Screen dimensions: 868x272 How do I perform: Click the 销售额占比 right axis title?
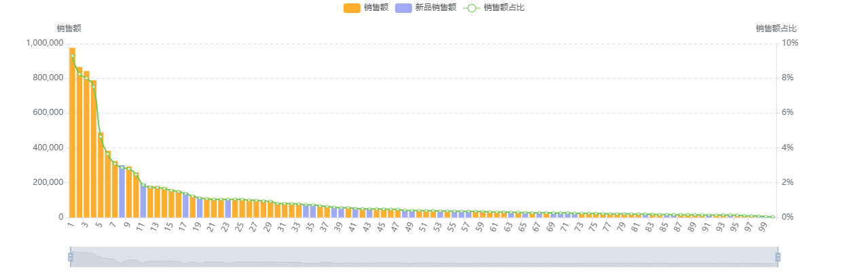pos(776,29)
